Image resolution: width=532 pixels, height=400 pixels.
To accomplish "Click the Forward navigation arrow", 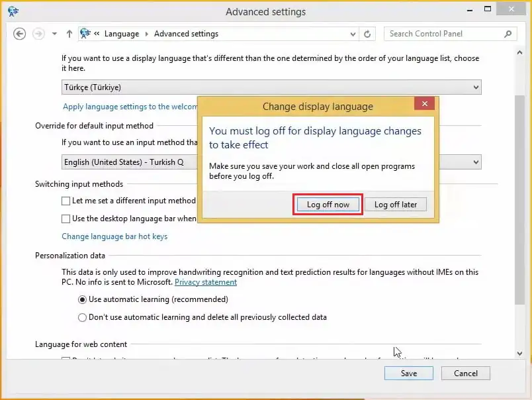I will pos(38,33).
